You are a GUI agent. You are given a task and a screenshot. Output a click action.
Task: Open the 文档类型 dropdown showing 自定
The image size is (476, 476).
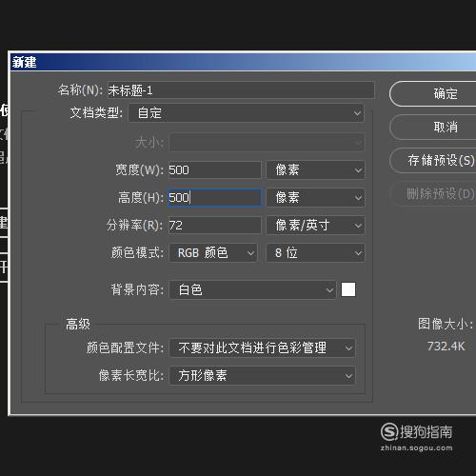246,113
